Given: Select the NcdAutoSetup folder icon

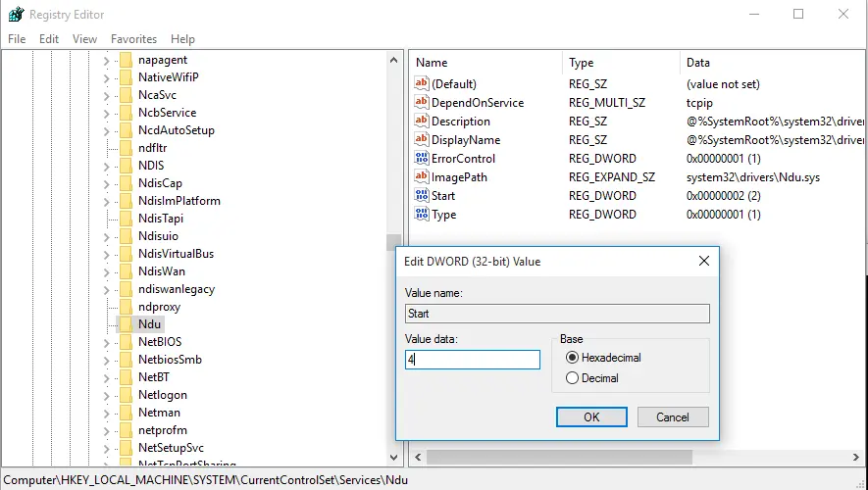Looking at the screenshot, I should pos(127,130).
